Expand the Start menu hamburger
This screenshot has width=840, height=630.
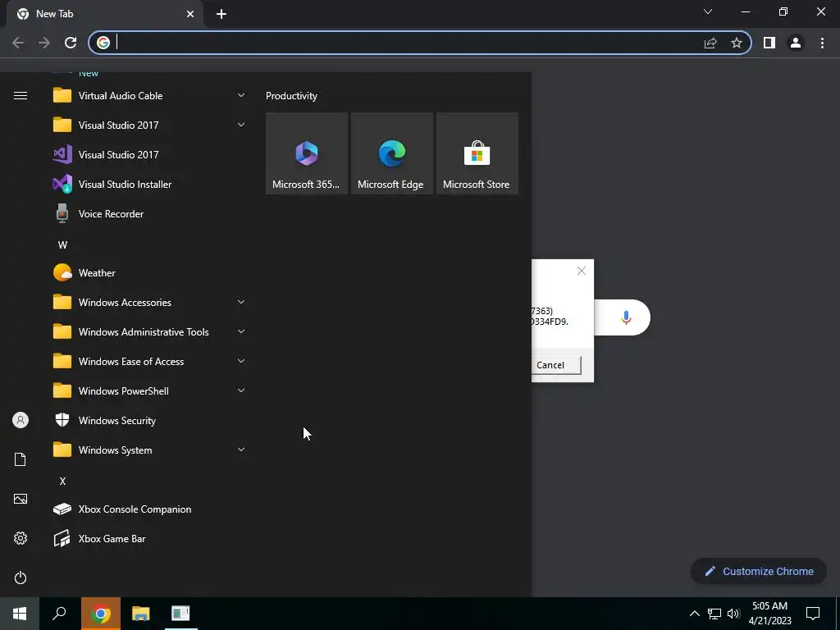pos(21,95)
